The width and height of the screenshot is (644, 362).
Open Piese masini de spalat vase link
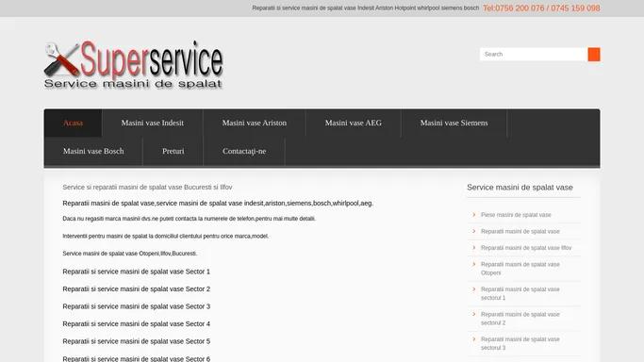[516, 215]
